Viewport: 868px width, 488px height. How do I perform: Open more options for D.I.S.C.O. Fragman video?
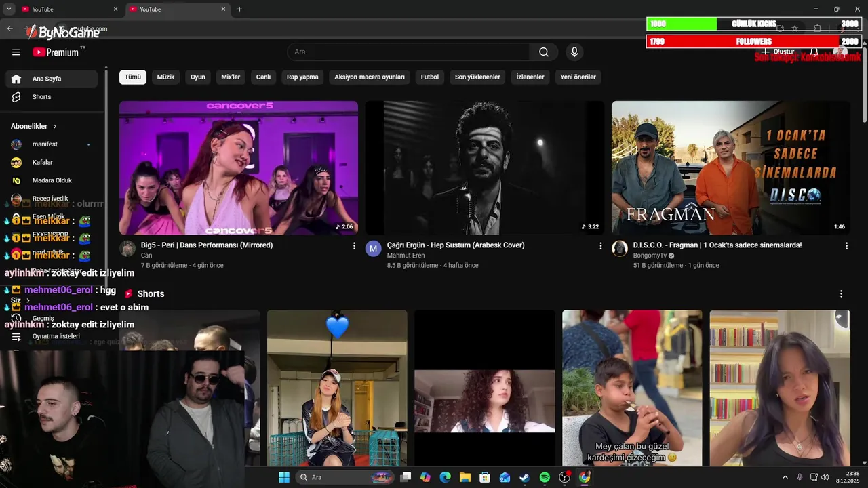tap(846, 246)
